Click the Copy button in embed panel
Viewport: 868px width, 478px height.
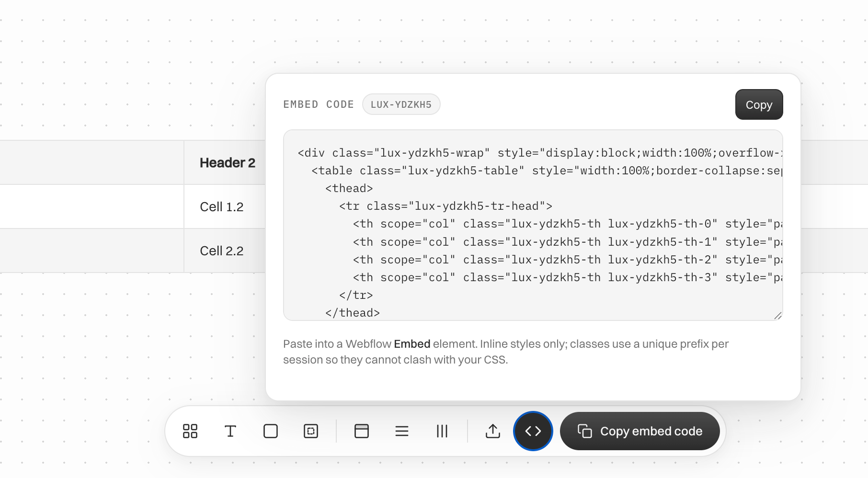(759, 104)
